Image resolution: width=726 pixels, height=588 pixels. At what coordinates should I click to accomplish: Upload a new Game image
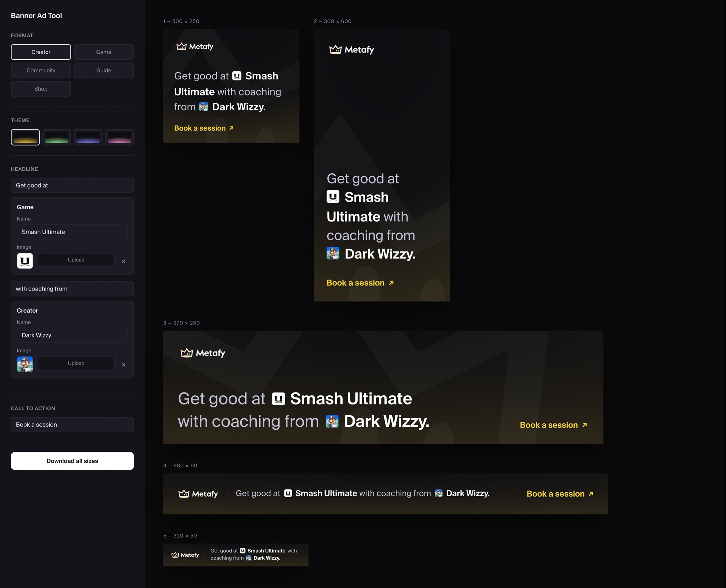tap(76, 260)
